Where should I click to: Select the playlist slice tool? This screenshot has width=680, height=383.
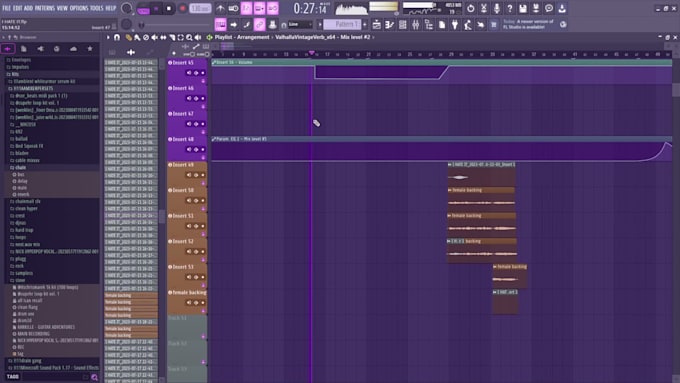click(x=172, y=38)
